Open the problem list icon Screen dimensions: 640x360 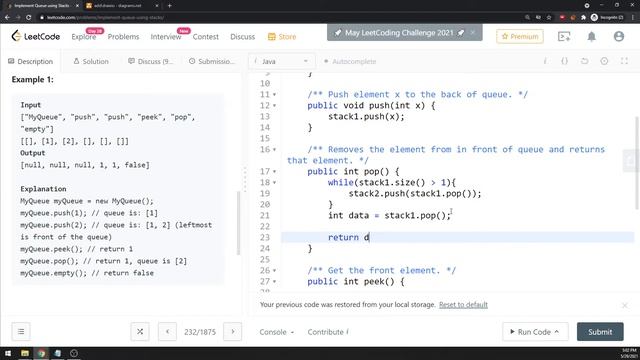pos(21,331)
